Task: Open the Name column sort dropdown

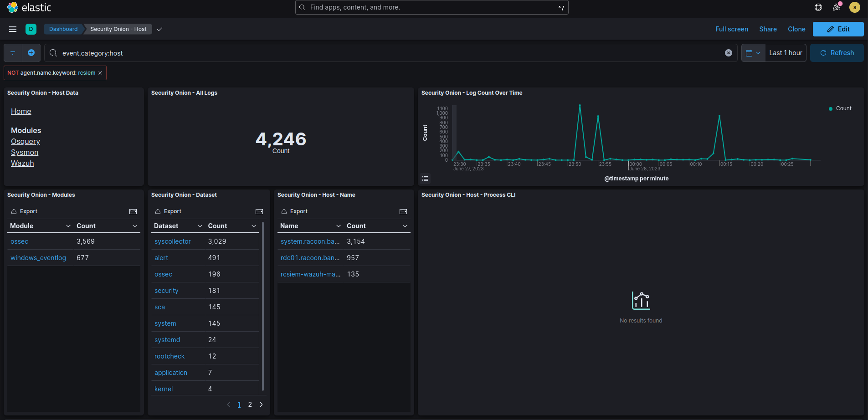Action: [339, 225]
